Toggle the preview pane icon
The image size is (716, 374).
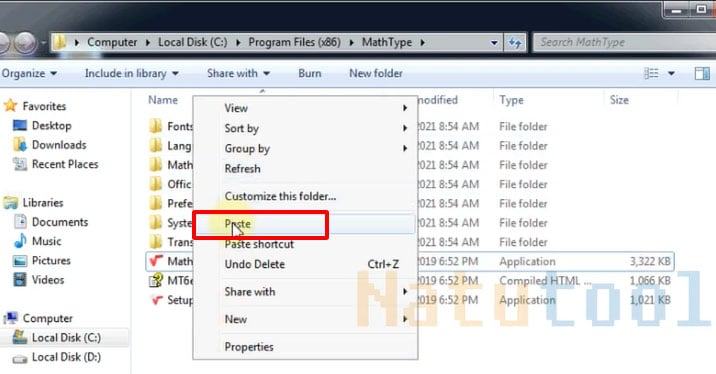point(702,73)
